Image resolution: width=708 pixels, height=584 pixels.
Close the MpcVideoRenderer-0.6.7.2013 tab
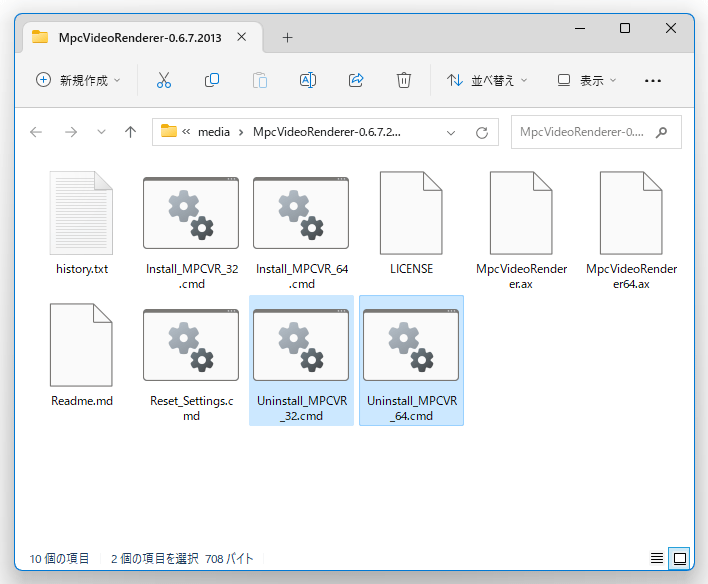pos(242,37)
